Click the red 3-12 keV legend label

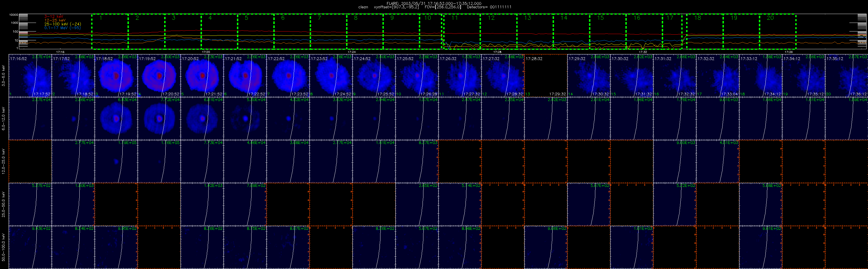(x=54, y=17)
